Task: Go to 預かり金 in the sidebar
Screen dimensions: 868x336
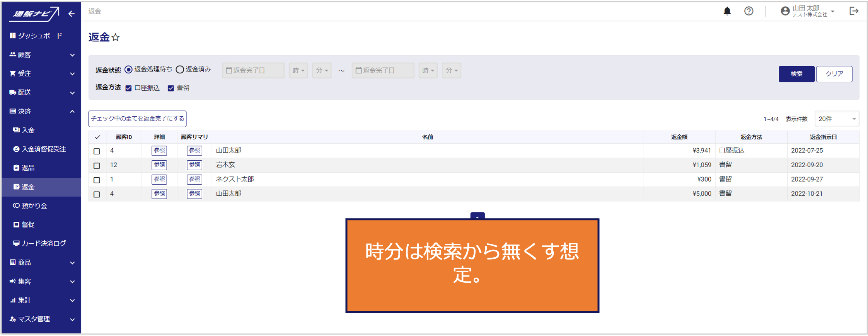Action: 34,206
